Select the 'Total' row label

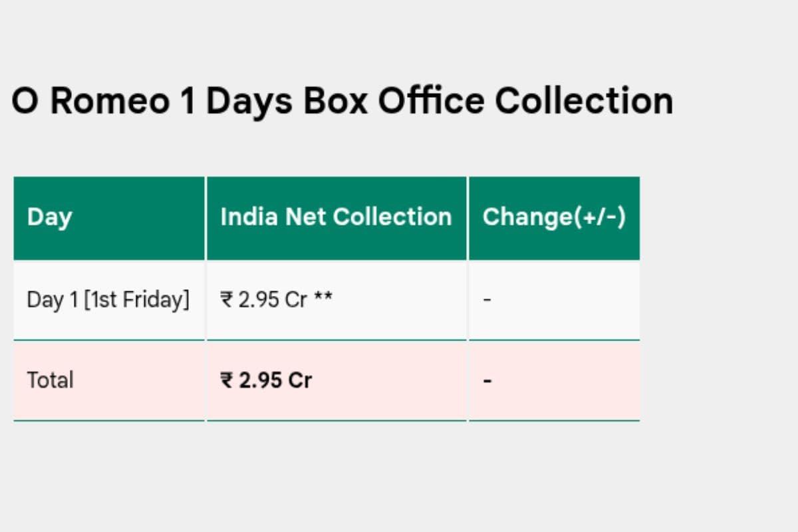click(x=50, y=380)
